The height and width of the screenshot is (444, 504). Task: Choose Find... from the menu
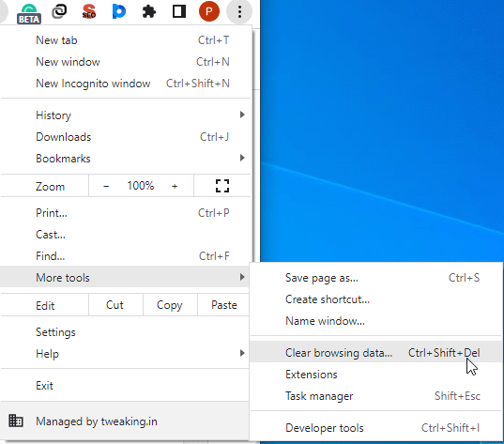coord(126,256)
